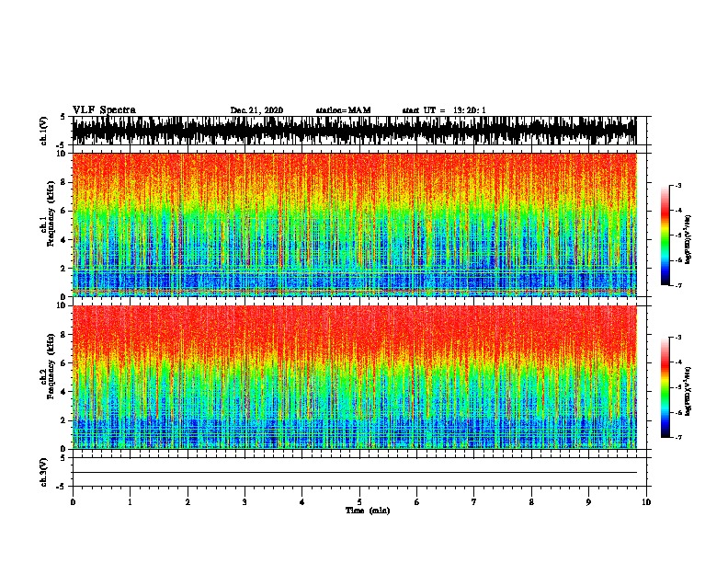Screen dimensions: 728x563
Task: Click the ch.1(V) waveform axis label
Action: point(44,131)
